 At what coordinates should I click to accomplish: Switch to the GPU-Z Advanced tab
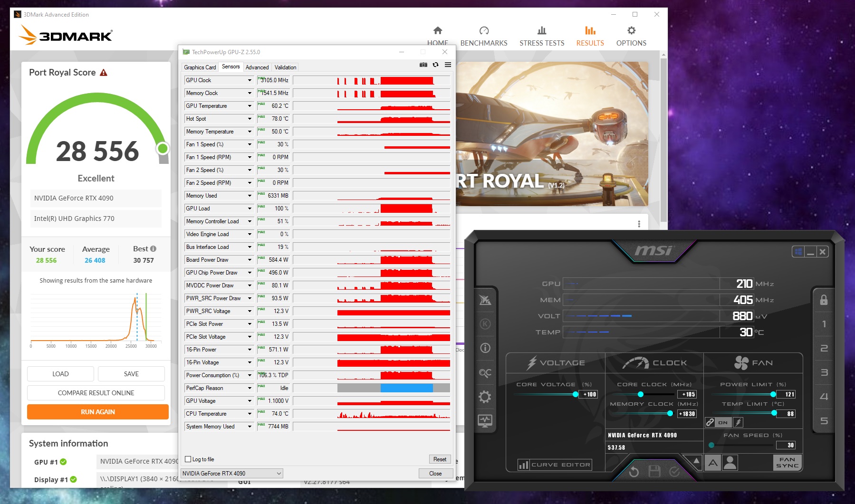257,67
